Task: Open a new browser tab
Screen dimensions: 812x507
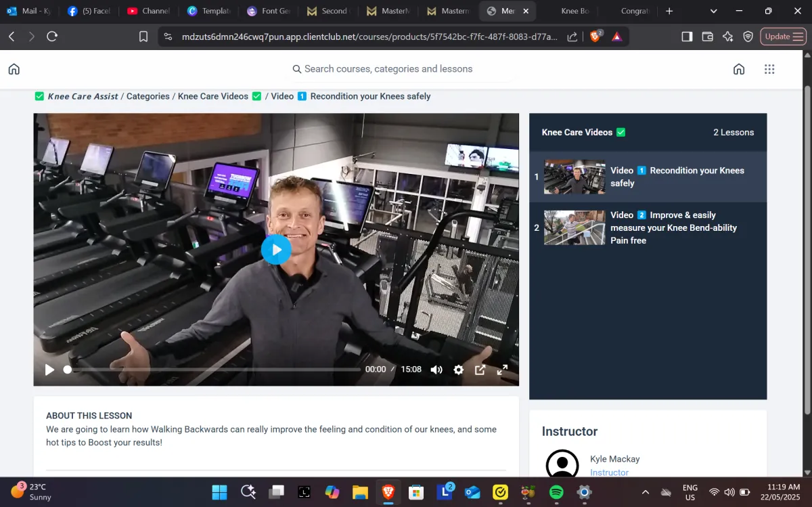Action: [669, 11]
